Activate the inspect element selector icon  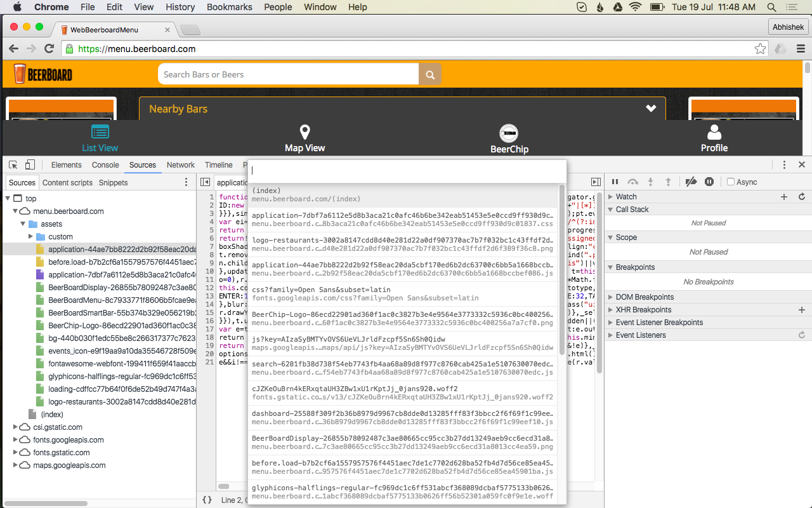click(x=13, y=164)
